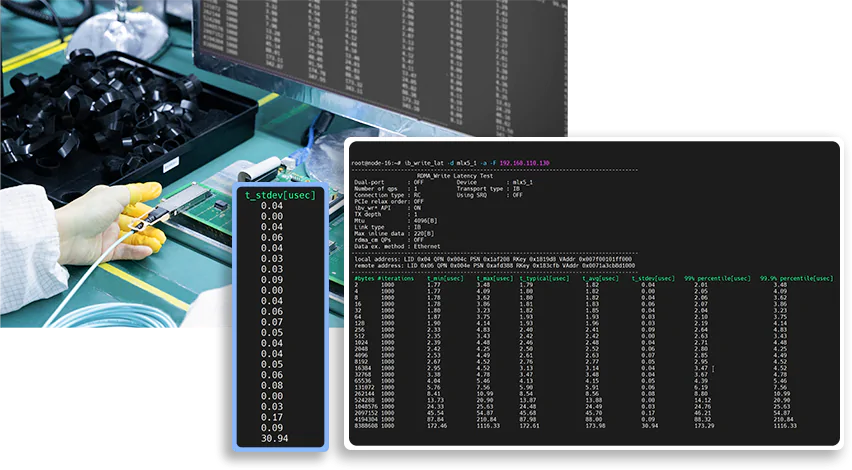This screenshot has height=470, width=852.
Task: Click the Data ex. method Ethernet line
Action: pyautogui.click(x=397, y=246)
